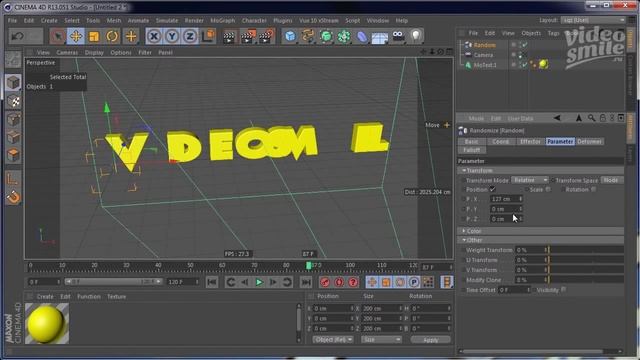Open the NURBS generators icon
Image resolution: width=640 pixels, height=360 pixels.
[326, 36]
